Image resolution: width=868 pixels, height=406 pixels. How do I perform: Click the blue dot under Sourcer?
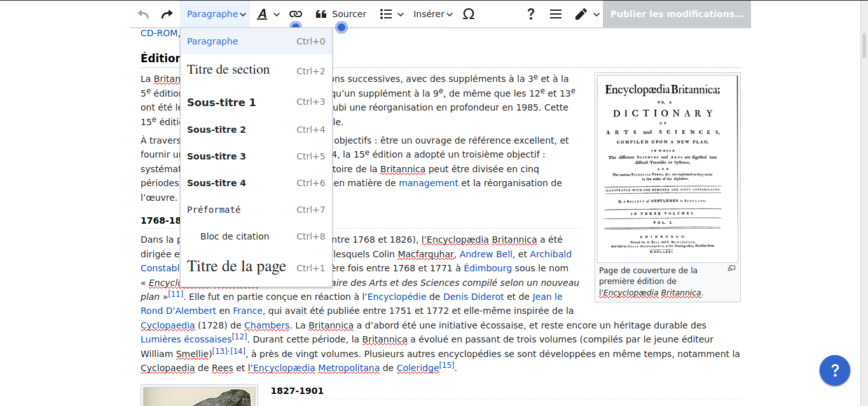coord(341,27)
